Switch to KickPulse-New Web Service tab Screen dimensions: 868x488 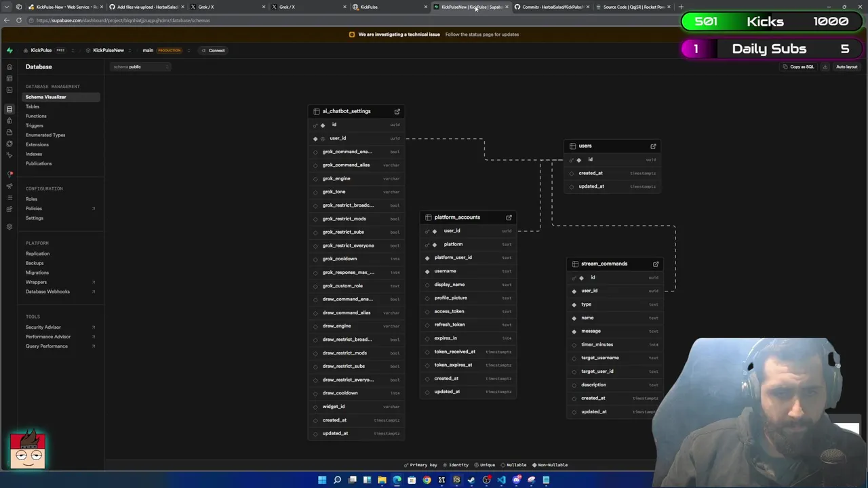[x=65, y=7]
